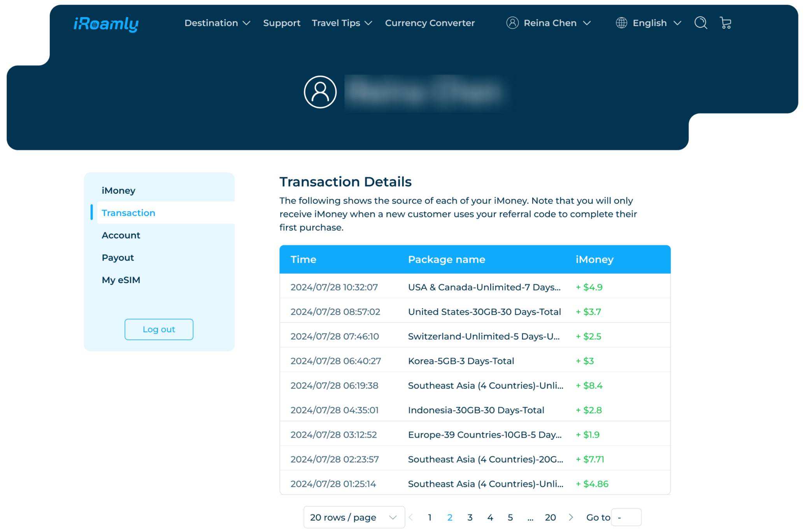Jump to last page 20
Screen dimensions: 805x532
point(550,517)
